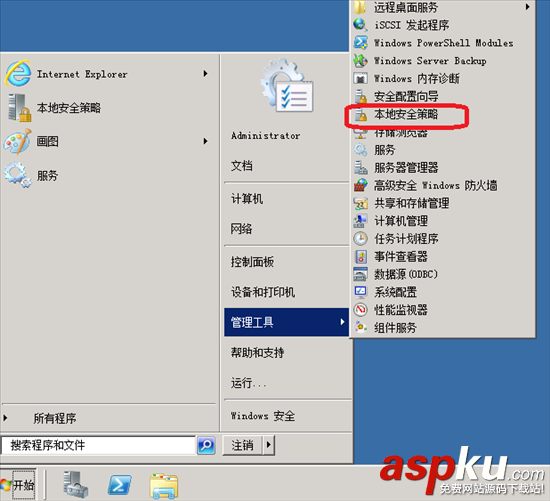
Task: Select Windows Server Backup label
Action: click(430, 61)
